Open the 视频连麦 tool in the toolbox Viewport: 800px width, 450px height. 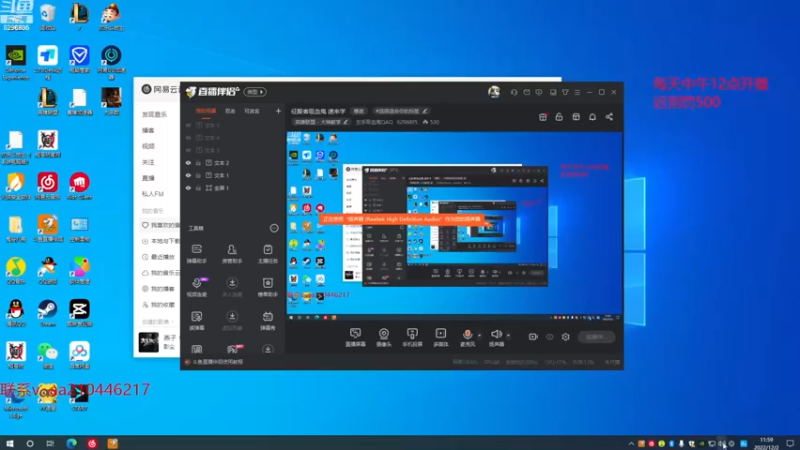[x=196, y=287]
